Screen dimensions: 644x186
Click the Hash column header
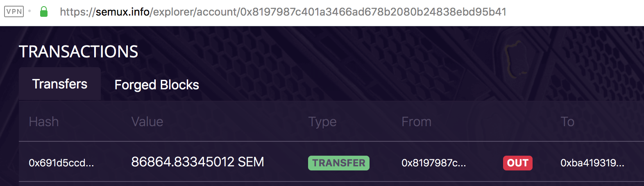click(44, 122)
